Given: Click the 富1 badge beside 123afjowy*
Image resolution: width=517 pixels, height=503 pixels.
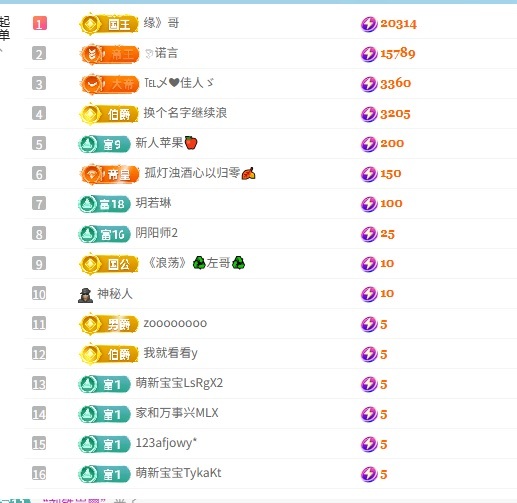Looking at the screenshot, I should pos(104,444).
